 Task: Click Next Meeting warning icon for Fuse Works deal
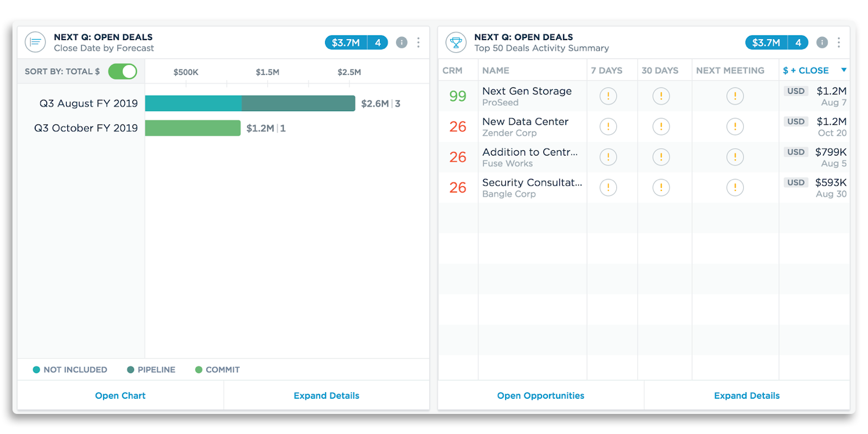pyautogui.click(x=735, y=157)
